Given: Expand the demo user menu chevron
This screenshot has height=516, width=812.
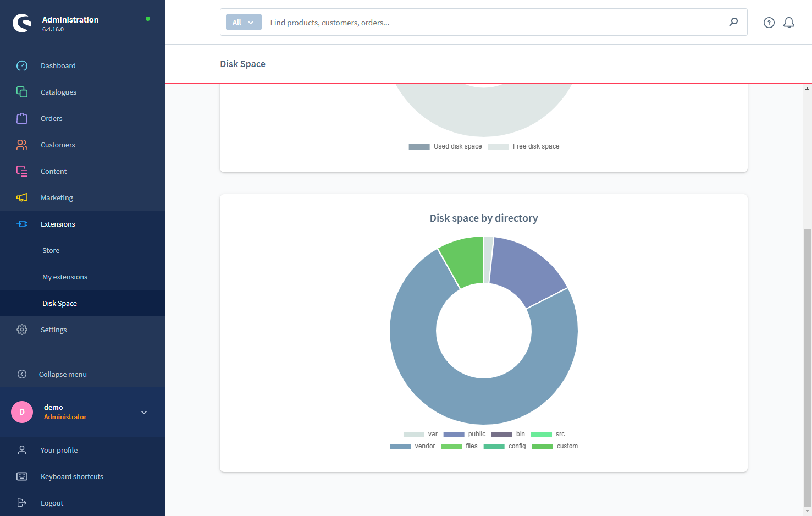Looking at the screenshot, I should [x=144, y=412].
